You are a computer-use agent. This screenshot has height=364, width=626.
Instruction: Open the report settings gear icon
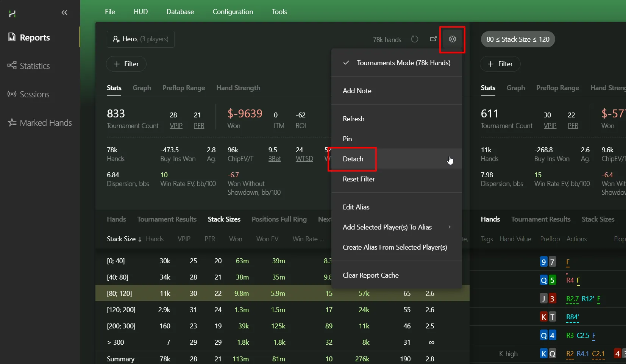452,39
